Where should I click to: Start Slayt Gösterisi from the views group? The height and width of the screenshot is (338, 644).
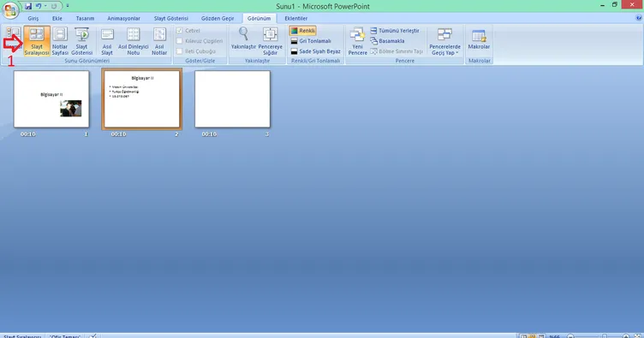click(x=81, y=41)
